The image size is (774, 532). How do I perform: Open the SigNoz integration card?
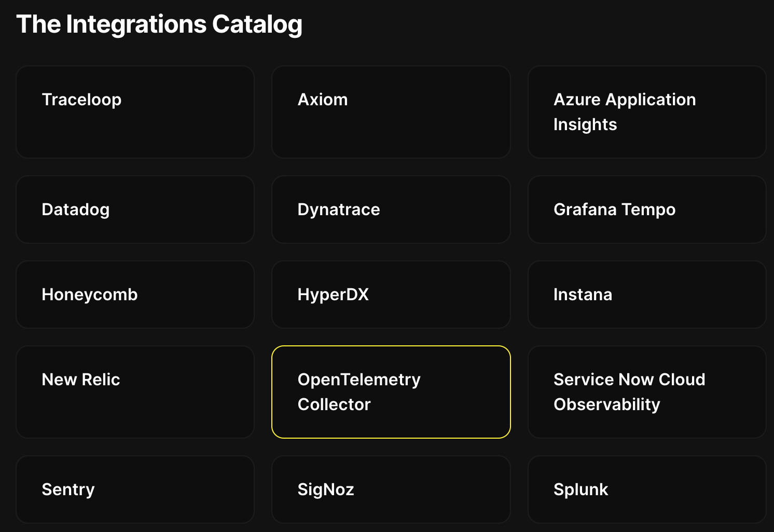tap(391, 489)
